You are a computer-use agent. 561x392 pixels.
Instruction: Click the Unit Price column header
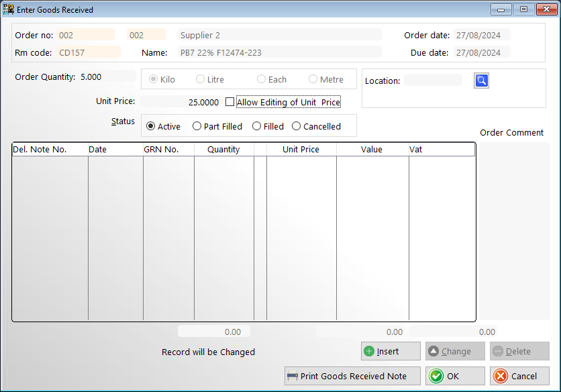(x=301, y=150)
